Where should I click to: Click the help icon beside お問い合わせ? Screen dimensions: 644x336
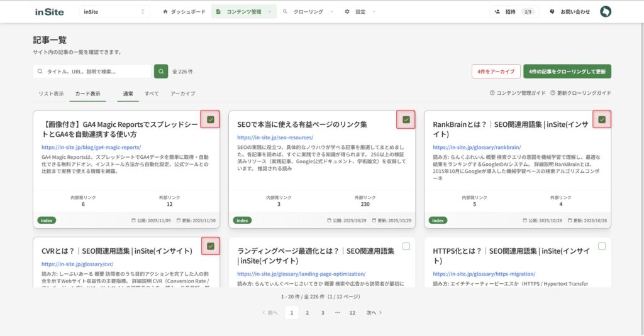[552, 12]
